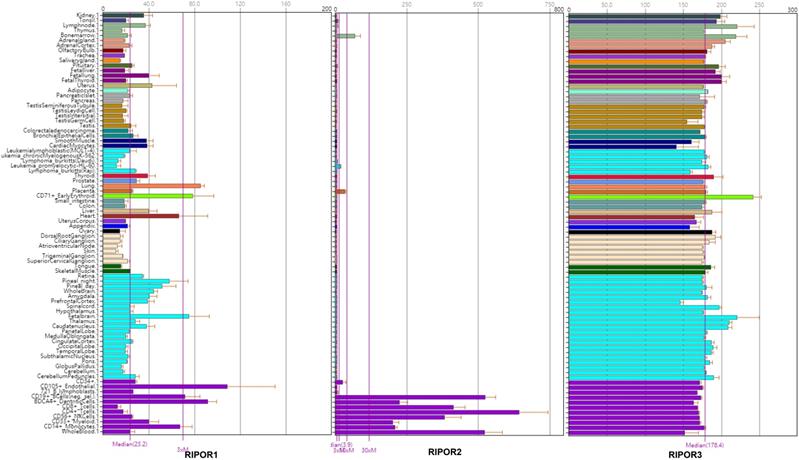
Task: Click the 40.0 axis tick on RIPOR1
Action: (148, 4)
